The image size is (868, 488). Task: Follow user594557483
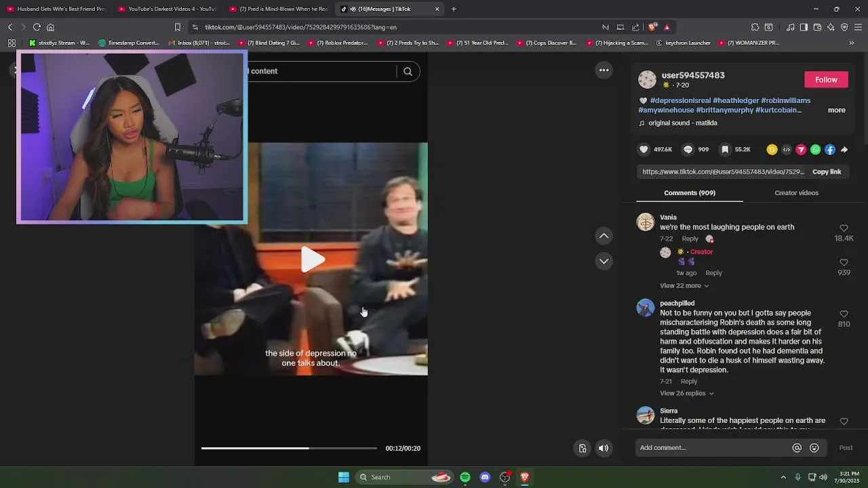[x=826, y=79]
